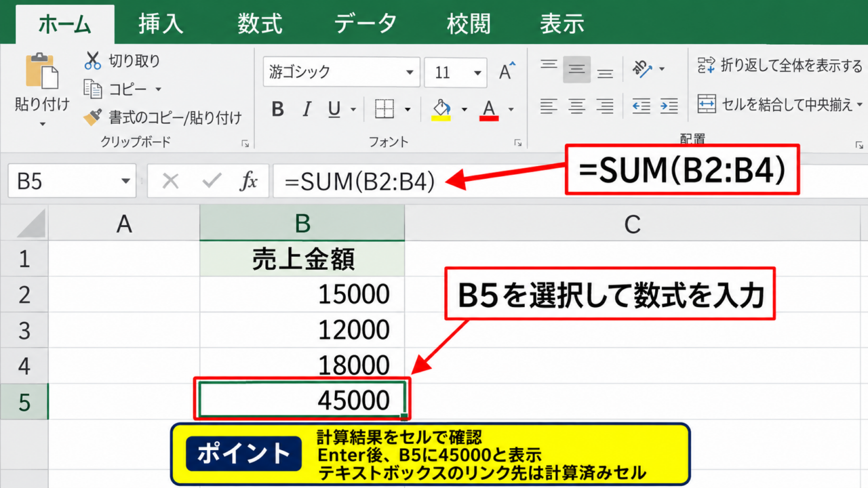
Task: Confirm the formula with the checkmark icon
Action: click(212, 181)
